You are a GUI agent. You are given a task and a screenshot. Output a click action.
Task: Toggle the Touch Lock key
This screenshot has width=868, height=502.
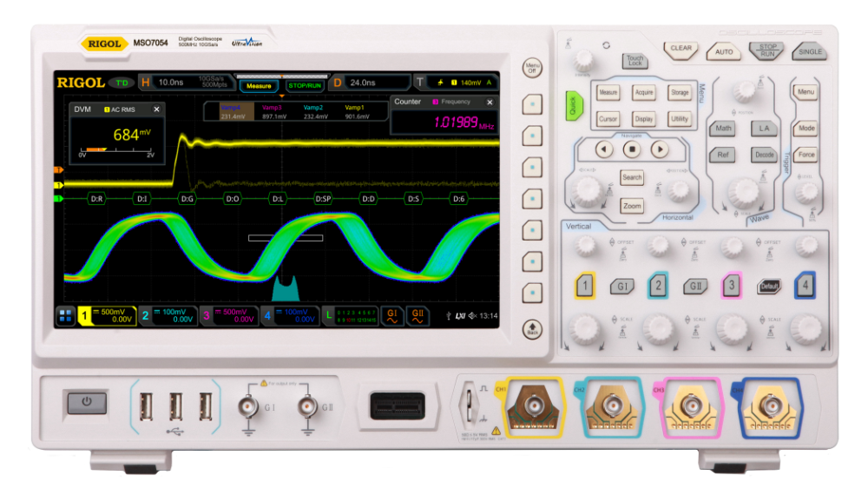point(635,61)
